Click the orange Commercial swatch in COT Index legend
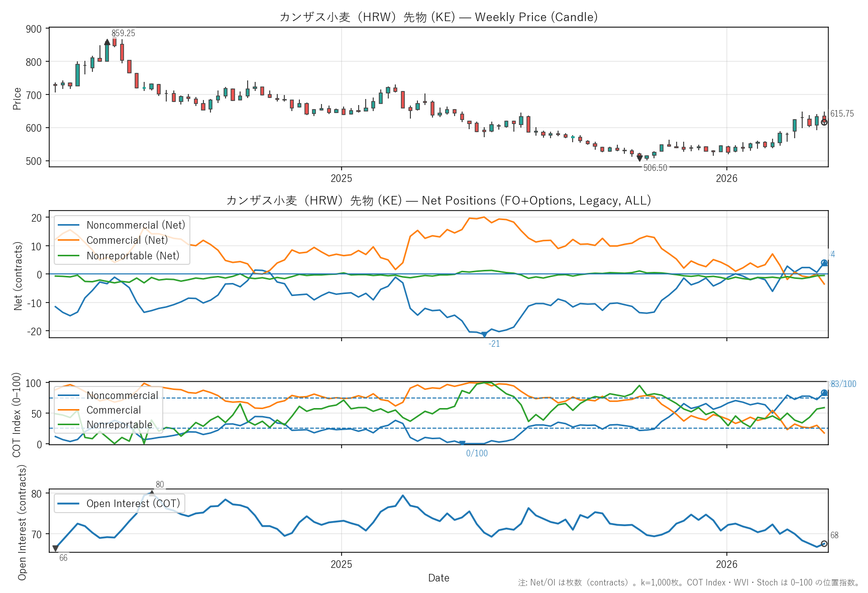Screen dimensions: 868x593 tap(69, 410)
